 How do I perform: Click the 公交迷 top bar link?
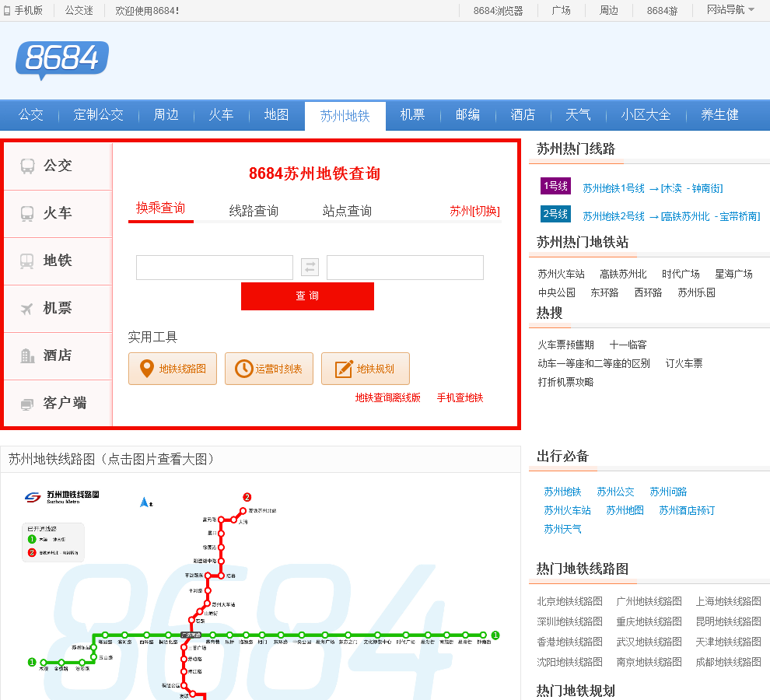point(79,10)
